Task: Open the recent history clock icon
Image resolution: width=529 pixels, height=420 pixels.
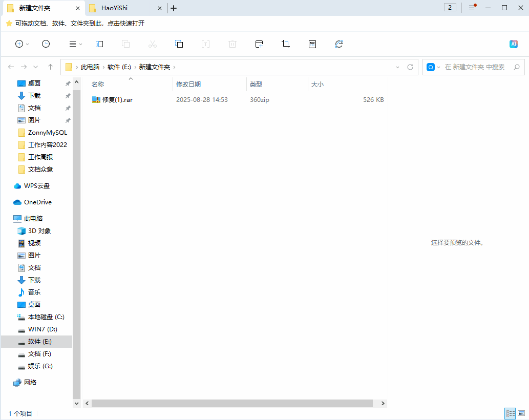Action: pos(46,44)
